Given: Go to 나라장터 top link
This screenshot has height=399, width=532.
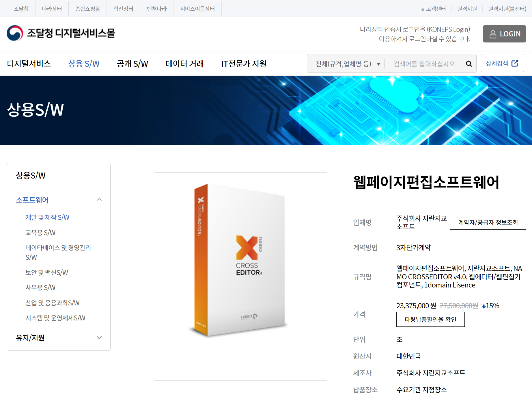Looking at the screenshot, I should (52, 9).
